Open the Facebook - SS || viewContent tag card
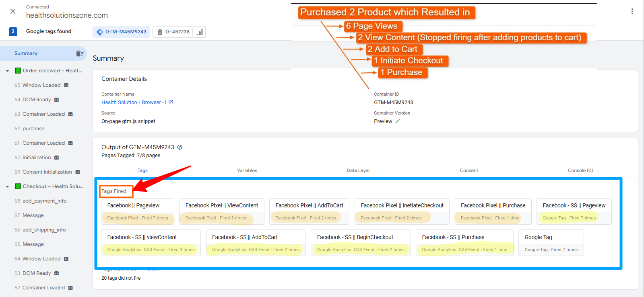Screen dimensions: 644x297 pyautogui.click(x=151, y=243)
